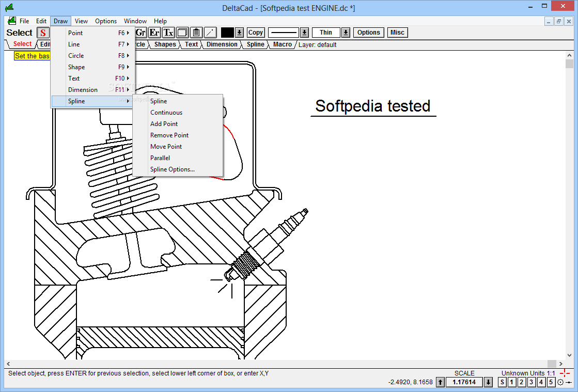Expand the Point submenu
This screenshot has width=578, height=392.
coord(93,33)
